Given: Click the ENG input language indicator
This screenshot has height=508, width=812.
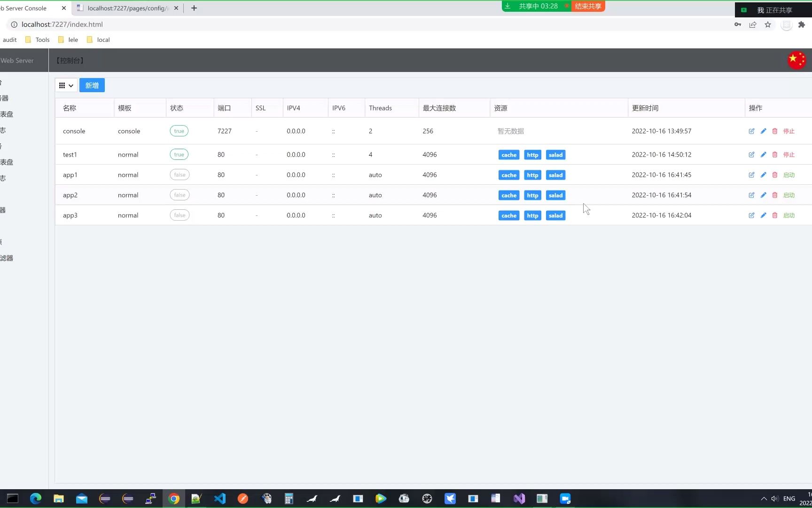Looking at the screenshot, I should (789, 499).
